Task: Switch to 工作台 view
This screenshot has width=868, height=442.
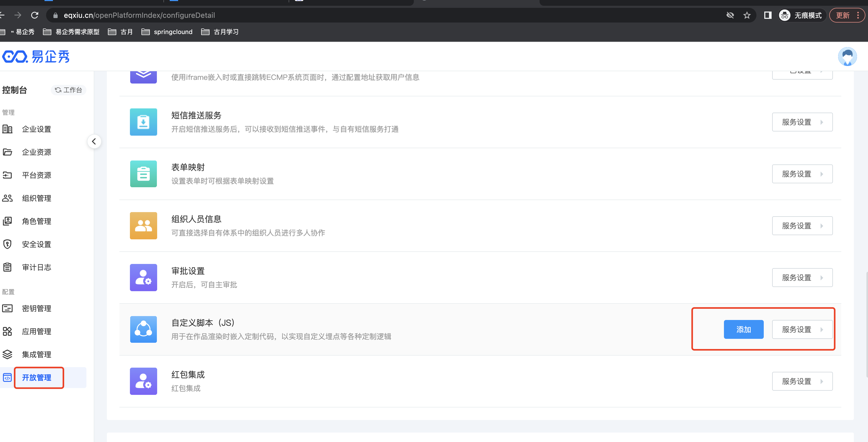Action: pos(69,90)
